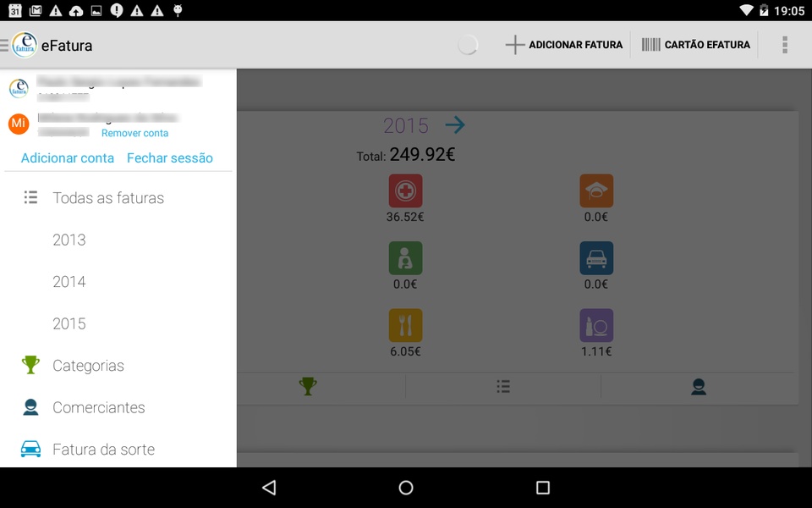The height and width of the screenshot is (508, 812).
Task: Select the green childcare category icon
Action: click(x=405, y=258)
